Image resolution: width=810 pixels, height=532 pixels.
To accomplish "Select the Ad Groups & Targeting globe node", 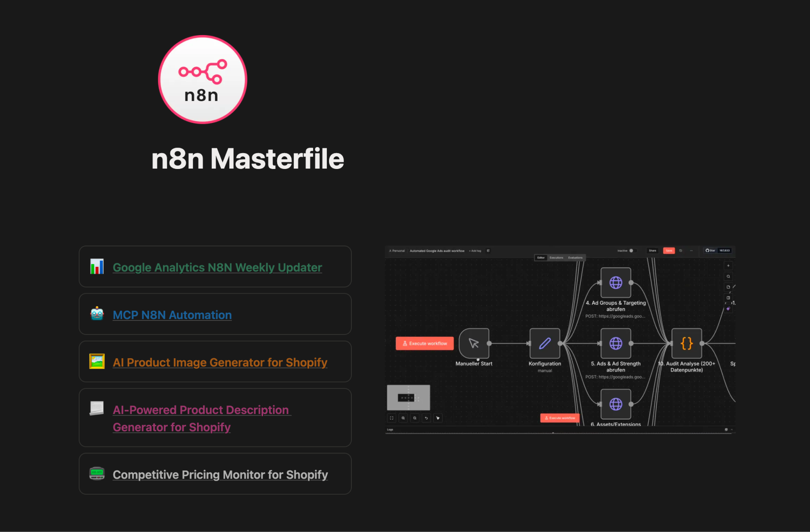I will [x=615, y=283].
